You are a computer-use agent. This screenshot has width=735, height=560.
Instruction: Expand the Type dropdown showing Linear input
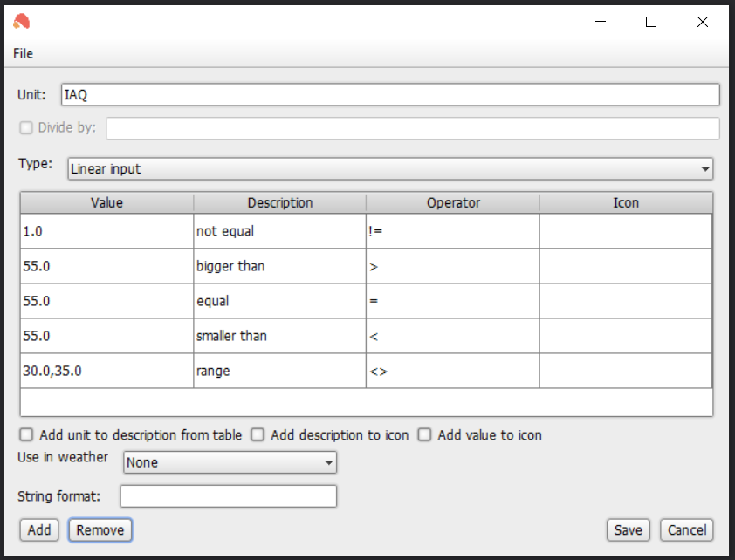pyautogui.click(x=390, y=169)
